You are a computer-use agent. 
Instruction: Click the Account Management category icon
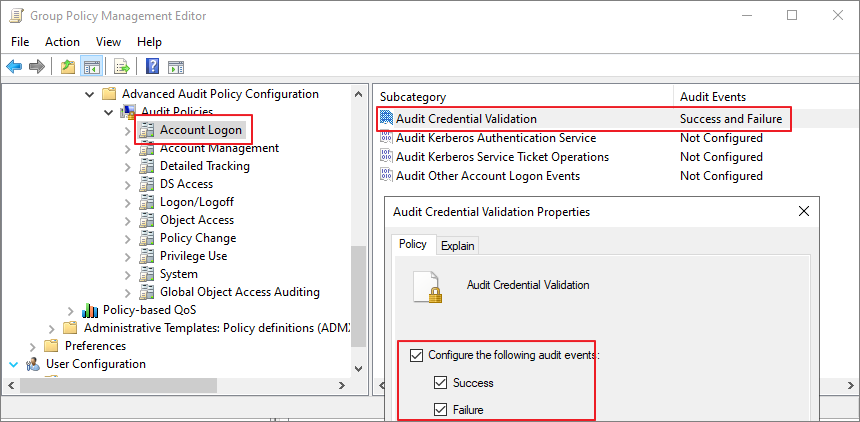click(146, 148)
